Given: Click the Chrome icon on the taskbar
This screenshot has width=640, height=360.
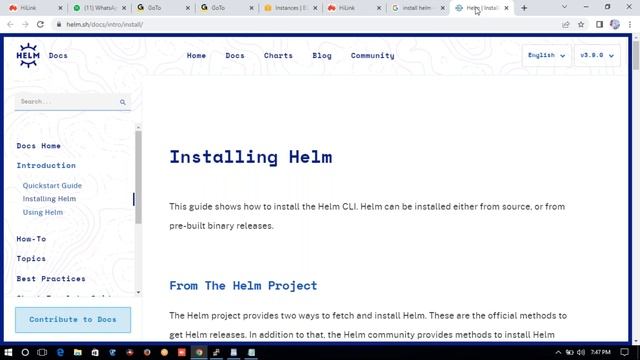Looking at the screenshot, I should [199, 352].
